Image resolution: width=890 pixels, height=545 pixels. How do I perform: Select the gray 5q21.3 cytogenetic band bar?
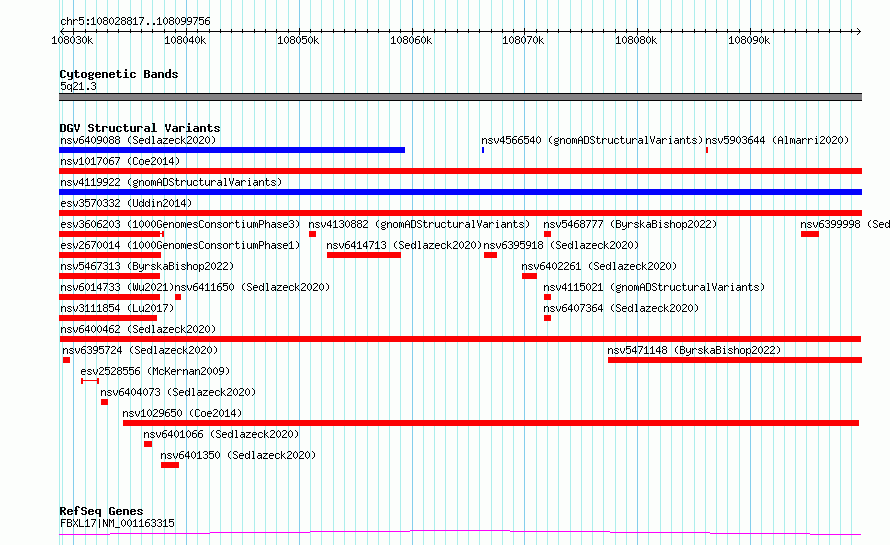pos(460,97)
